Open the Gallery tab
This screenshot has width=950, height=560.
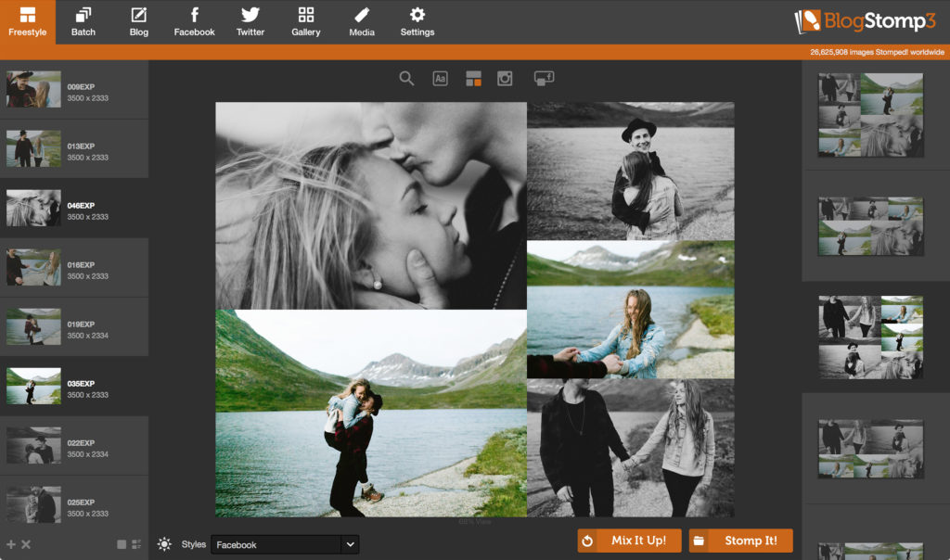coord(305,21)
